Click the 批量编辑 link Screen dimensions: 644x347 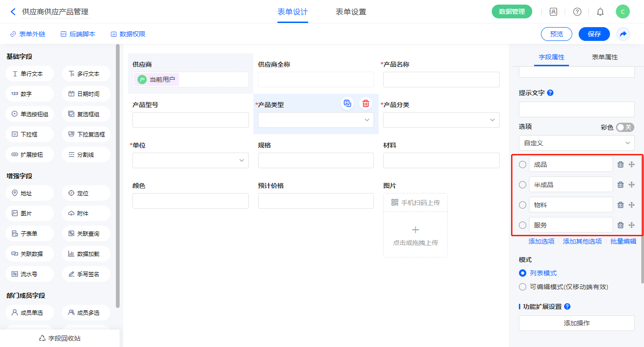(x=623, y=241)
